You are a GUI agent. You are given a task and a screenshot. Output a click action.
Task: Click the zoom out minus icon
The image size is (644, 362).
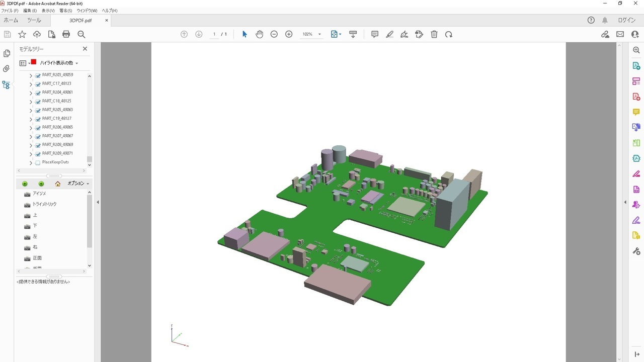274,34
